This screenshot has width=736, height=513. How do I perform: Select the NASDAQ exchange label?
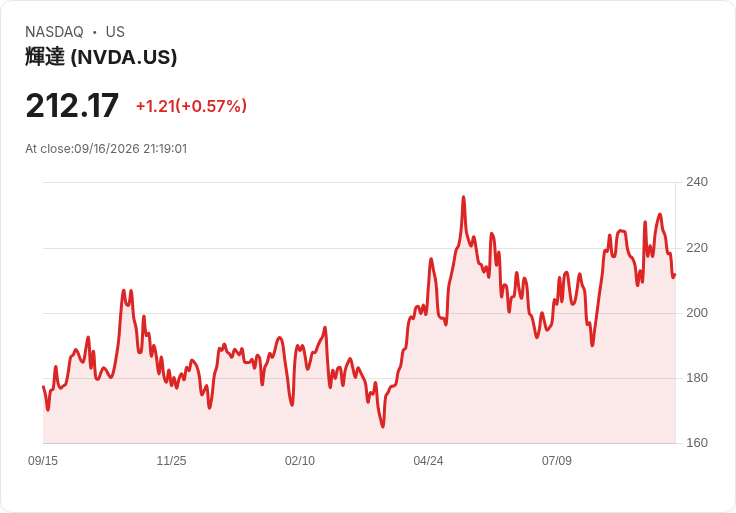click(x=54, y=32)
